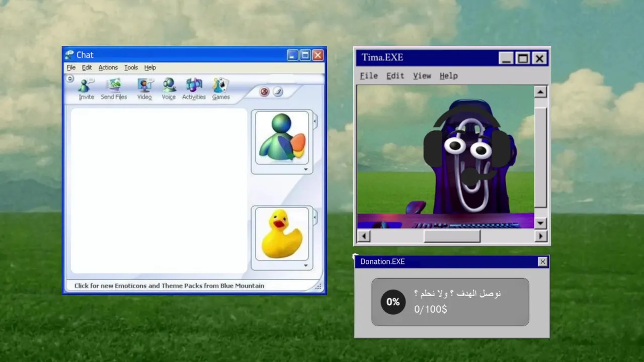Open the File menu in Tima.EXE
The width and height of the screenshot is (644, 362).
369,75
